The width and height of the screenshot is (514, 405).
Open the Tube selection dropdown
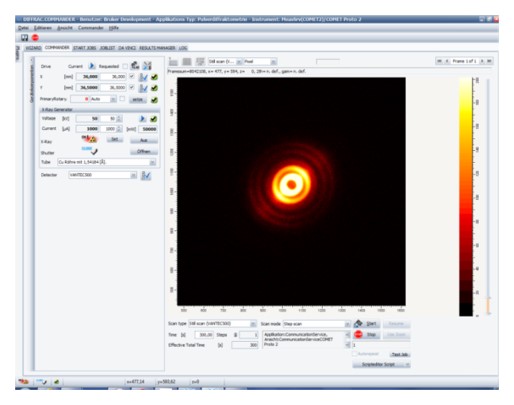point(152,162)
